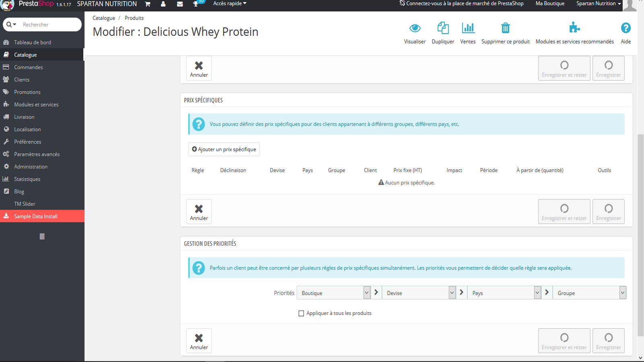Open the Localisation menu item
This screenshot has width=644, height=362.
pos(42,130)
